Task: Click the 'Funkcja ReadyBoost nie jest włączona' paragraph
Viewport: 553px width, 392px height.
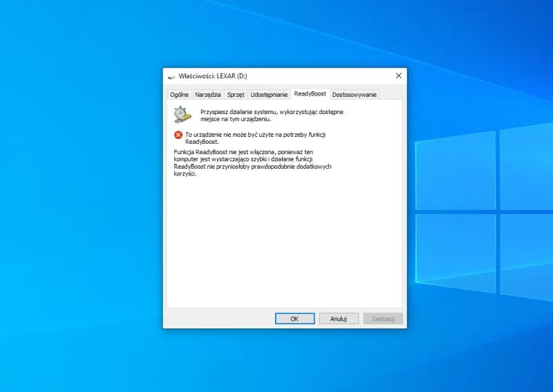Action: [x=252, y=162]
